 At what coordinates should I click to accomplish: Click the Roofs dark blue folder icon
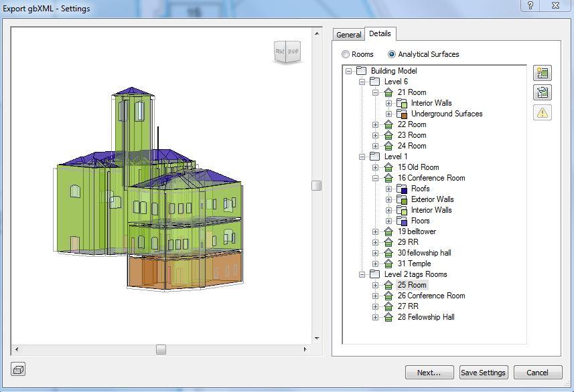402,189
